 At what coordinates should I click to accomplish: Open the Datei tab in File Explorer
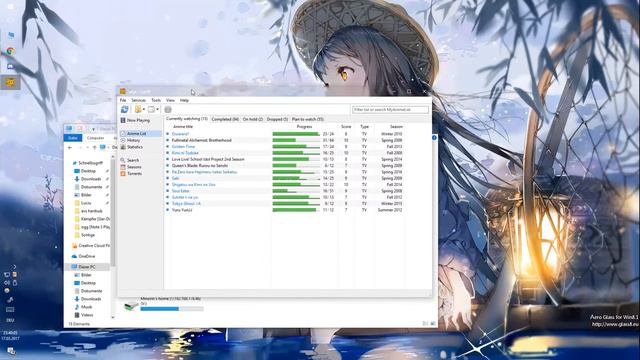73,138
